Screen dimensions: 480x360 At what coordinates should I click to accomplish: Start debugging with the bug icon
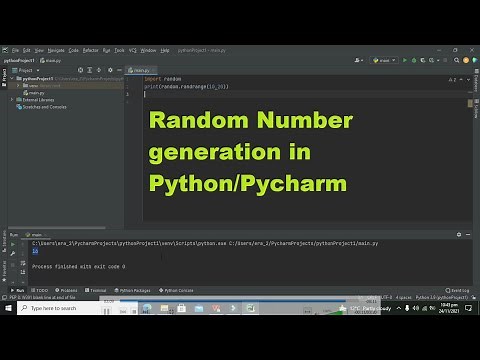coord(414,60)
